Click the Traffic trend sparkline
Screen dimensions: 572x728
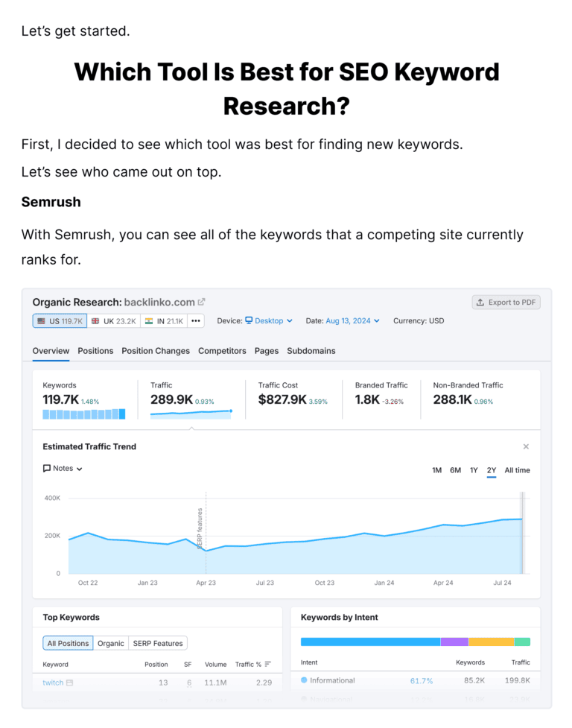191,412
